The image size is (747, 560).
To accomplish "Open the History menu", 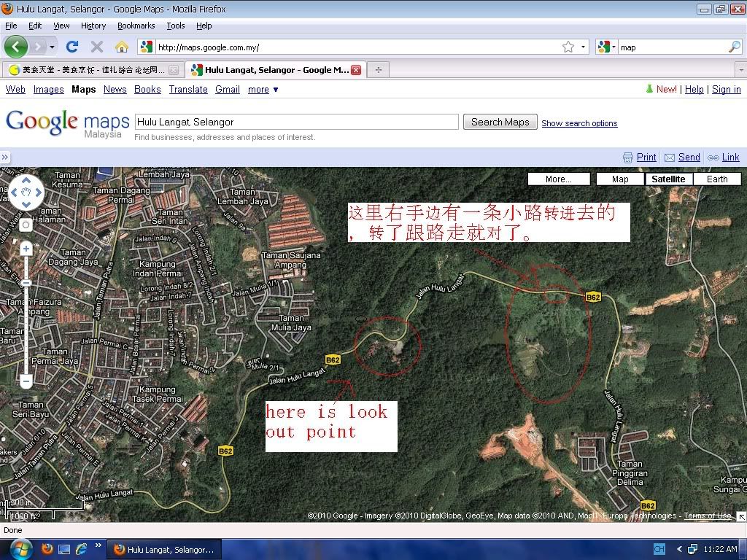I will click(93, 26).
